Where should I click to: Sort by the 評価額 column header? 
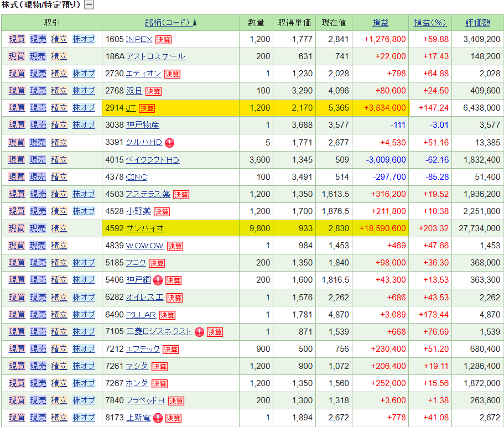(x=477, y=23)
